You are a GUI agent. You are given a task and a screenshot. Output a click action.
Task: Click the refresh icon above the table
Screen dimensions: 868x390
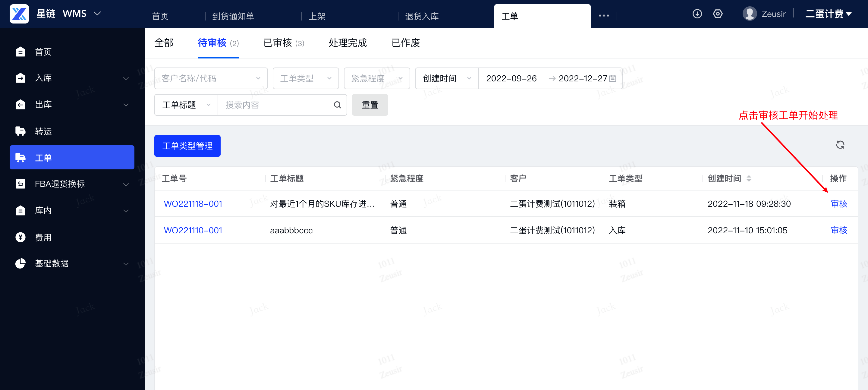tap(840, 145)
